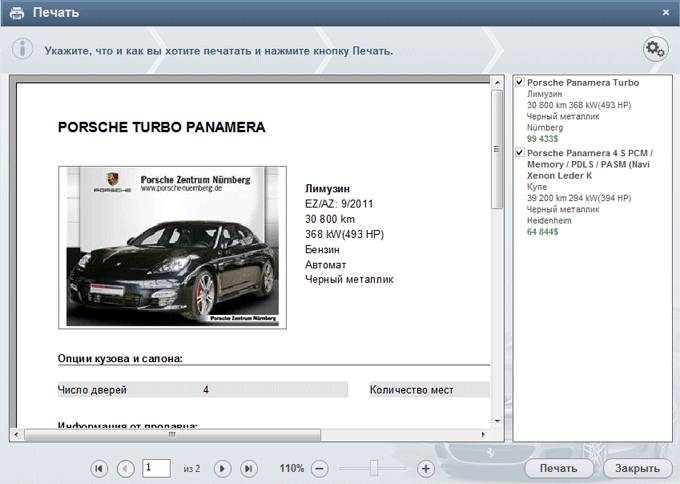This screenshot has height=484, width=680.
Task: Select Porsche Panamera 4 S PCM title
Action: click(x=590, y=164)
